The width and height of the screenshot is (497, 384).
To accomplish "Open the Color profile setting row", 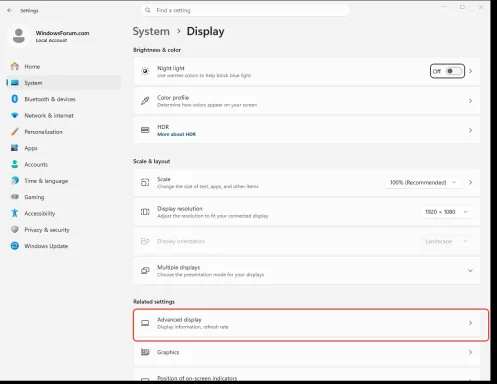I will pyautogui.click(x=307, y=101).
